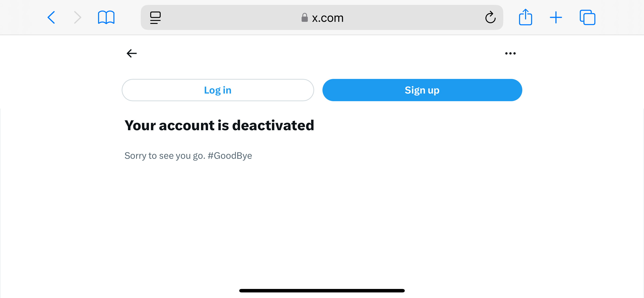Tap the 'Sign up' label text
This screenshot has width=644, height=298.
[x=422, y=90]
